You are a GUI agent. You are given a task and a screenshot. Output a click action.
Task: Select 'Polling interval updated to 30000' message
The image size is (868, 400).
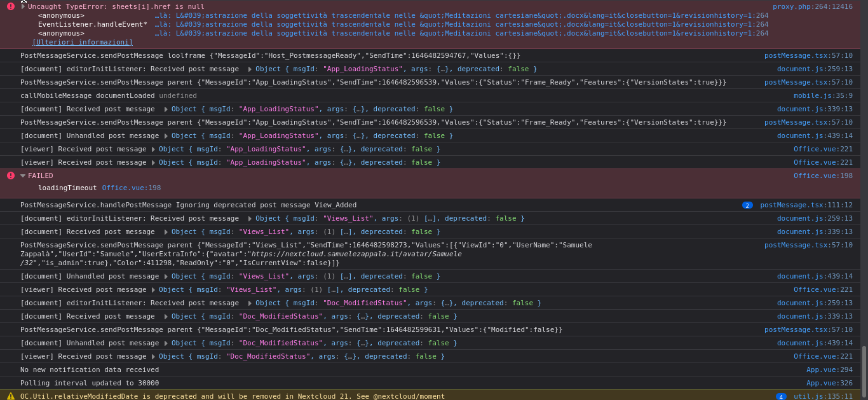(90, 383)
